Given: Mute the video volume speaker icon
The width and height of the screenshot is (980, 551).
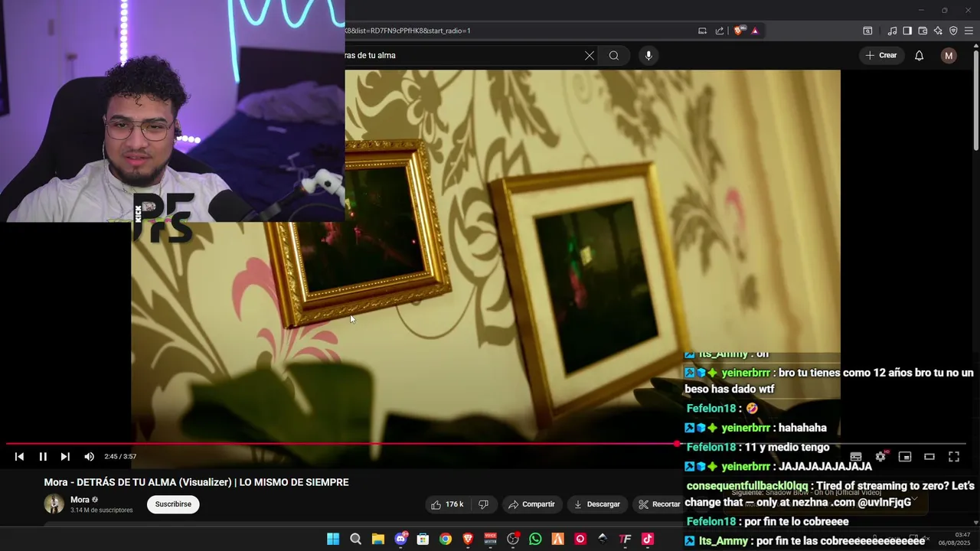Looking at the screenshot, I should click(89, 457).
